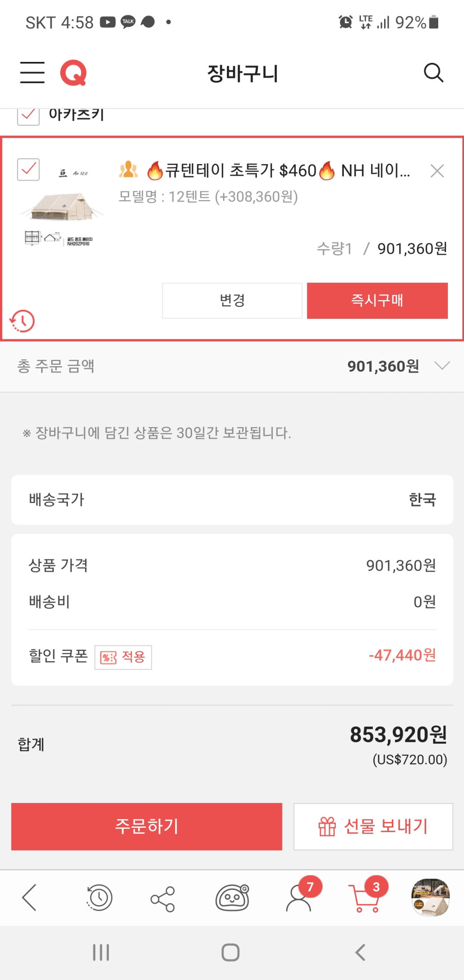Open the recently viewed history icon in bottom bar
The image size is (464, 980).
coord(99,898)
